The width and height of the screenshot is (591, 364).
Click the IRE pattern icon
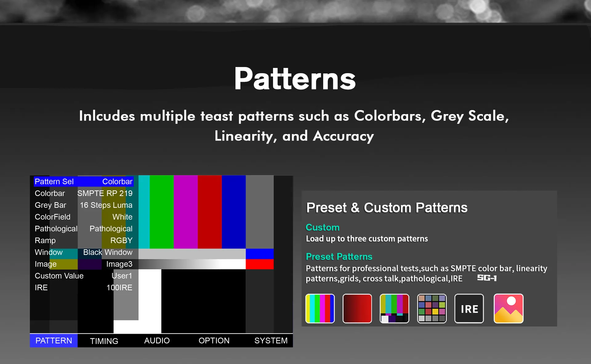tap(469, 308)
